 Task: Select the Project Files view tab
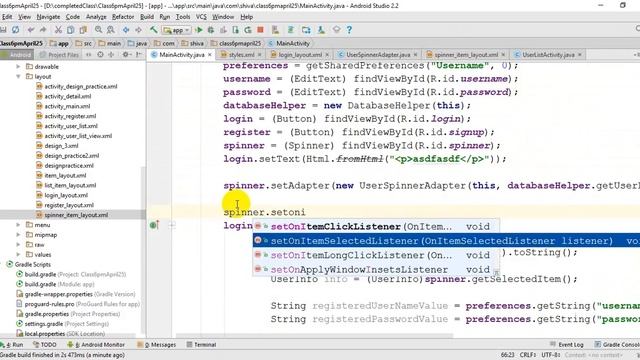point(60,54)
